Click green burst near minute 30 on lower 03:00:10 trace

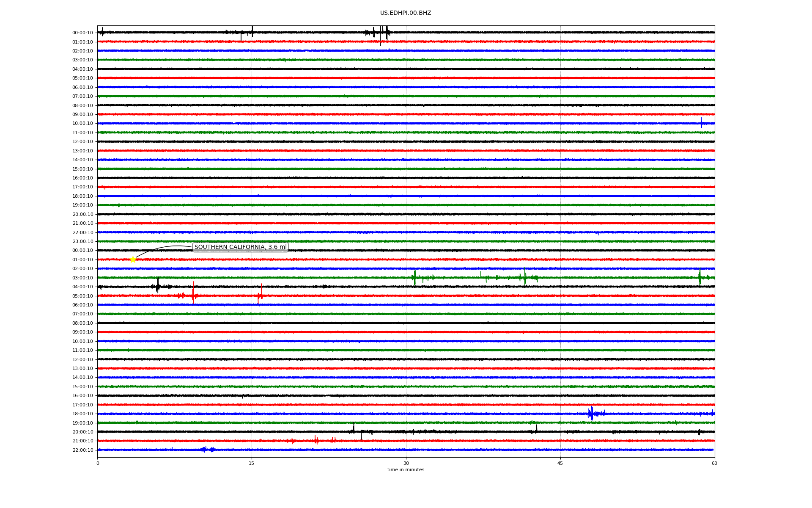(414, 278)
